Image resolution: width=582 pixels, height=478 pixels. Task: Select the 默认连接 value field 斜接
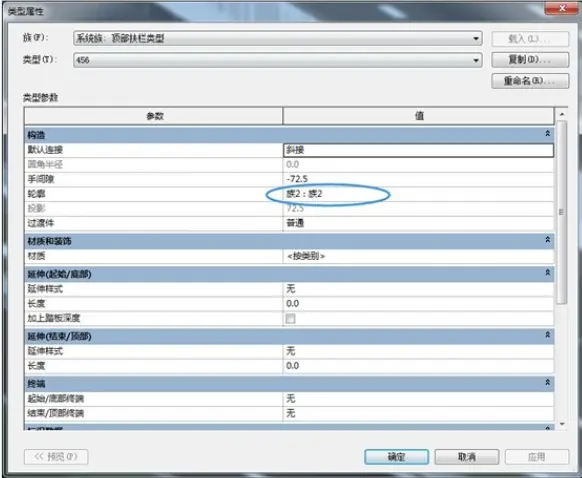418,150
